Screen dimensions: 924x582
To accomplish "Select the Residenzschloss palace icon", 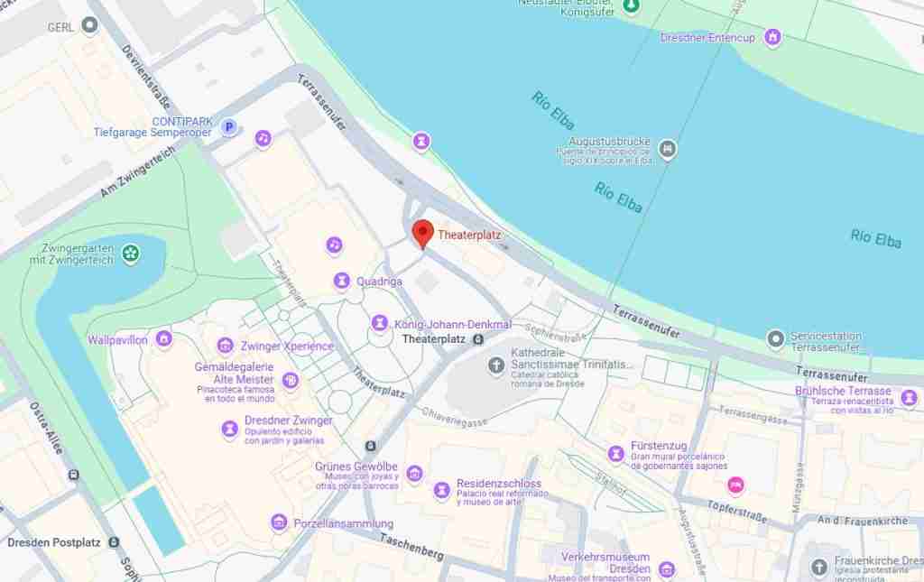I will (442, 490).
